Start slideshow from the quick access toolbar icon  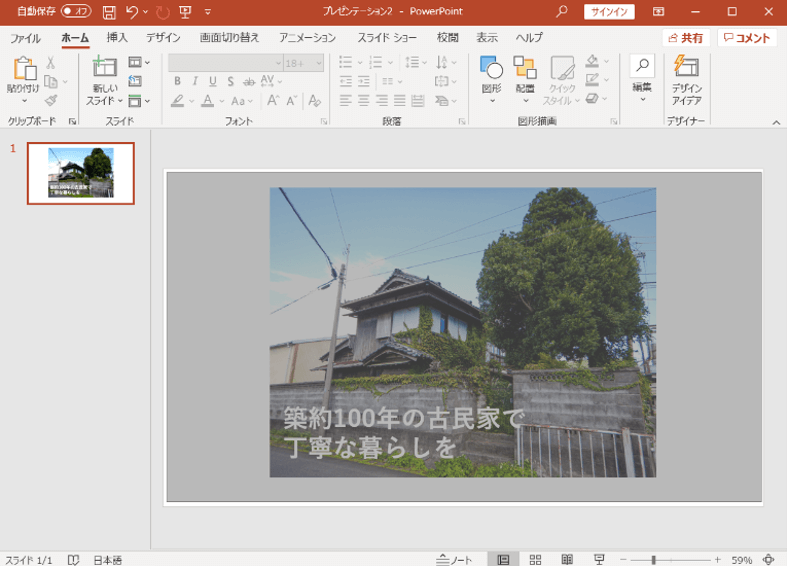(x=185, y=12)
